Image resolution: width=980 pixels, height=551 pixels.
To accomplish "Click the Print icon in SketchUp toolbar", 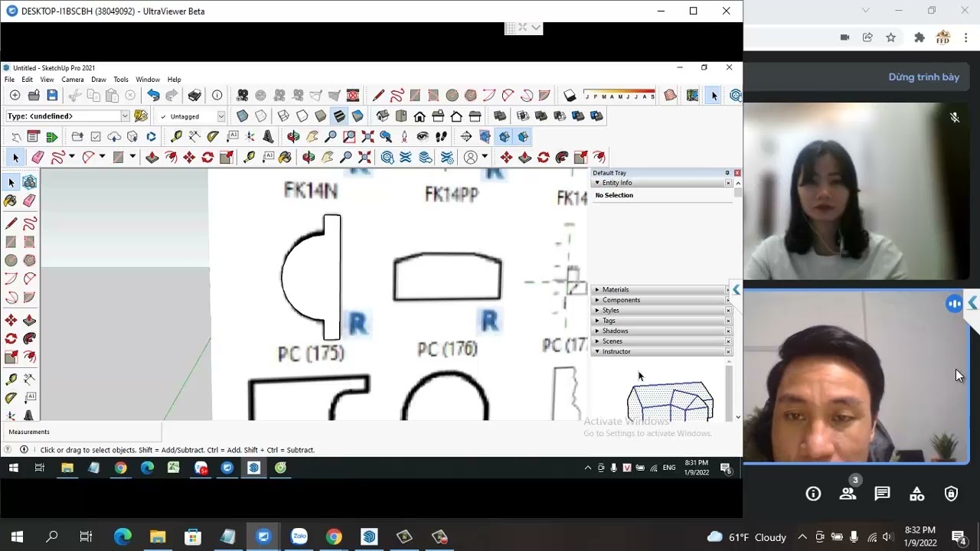I will click(194, 96).
